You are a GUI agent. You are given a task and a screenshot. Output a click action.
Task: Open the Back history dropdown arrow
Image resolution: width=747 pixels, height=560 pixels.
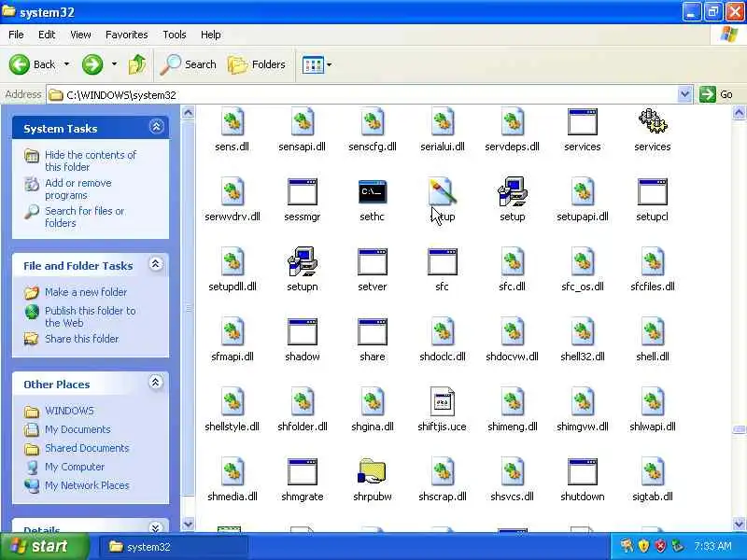pyautogui.click(x=66, y=64)
